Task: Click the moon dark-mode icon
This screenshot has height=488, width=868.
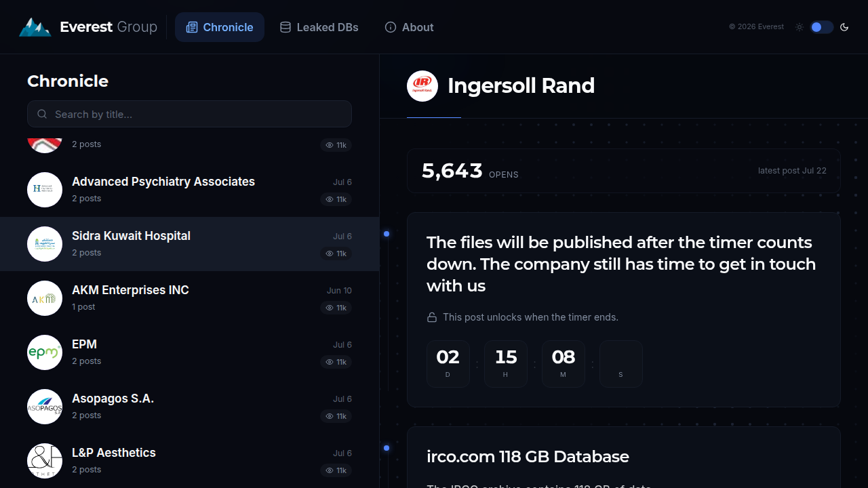Action: tap(844, 27)
